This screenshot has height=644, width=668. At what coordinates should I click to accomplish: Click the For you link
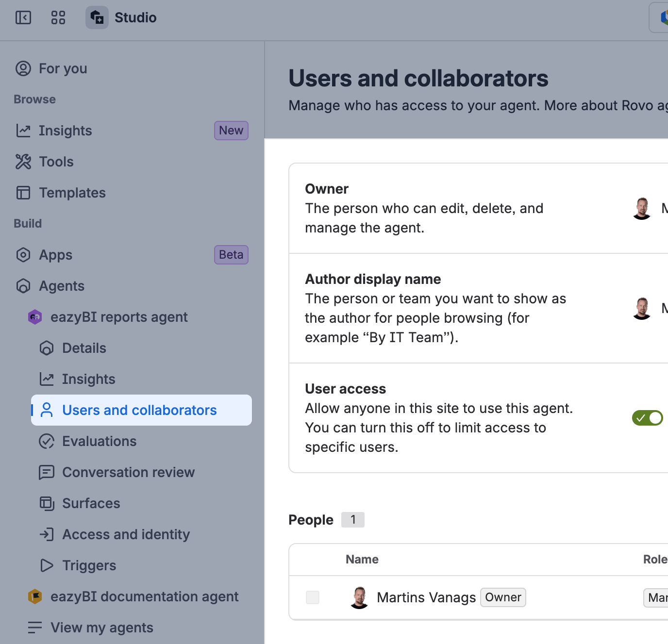63,68
